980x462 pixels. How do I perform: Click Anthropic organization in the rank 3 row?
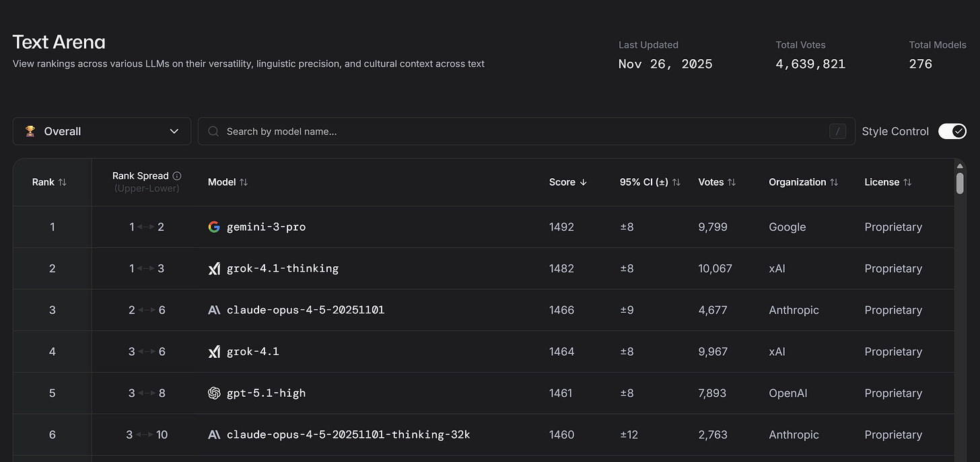click(x=794, y=310)
